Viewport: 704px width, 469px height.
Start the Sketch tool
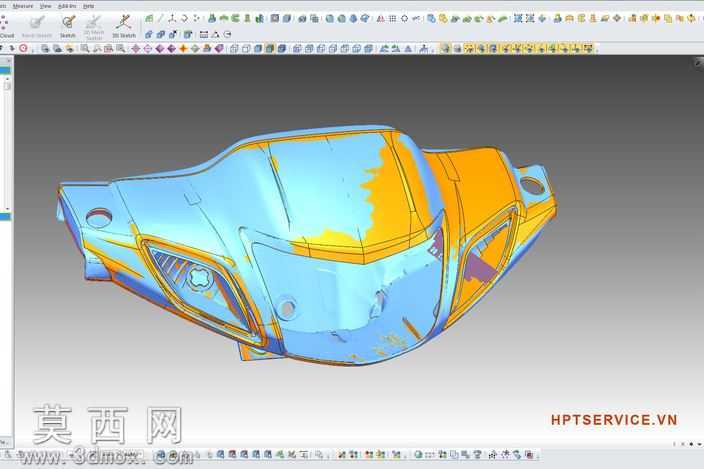coord(68,26)
